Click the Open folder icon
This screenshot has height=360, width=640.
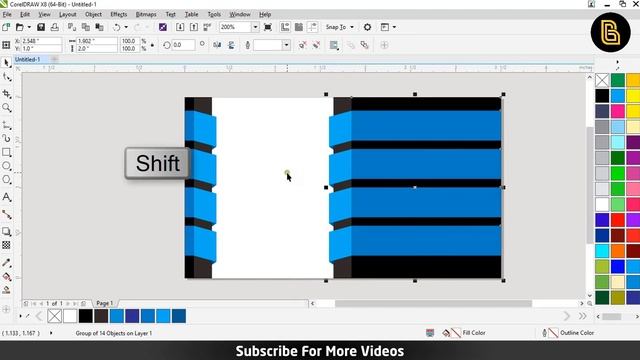tap(19, 27)
